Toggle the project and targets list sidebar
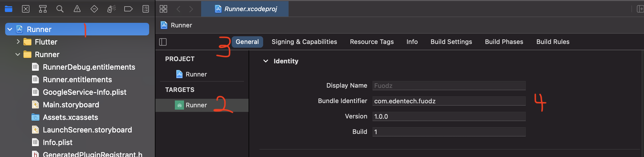Image resolution: width=644 pixels, height=157 pixels. 163,42
